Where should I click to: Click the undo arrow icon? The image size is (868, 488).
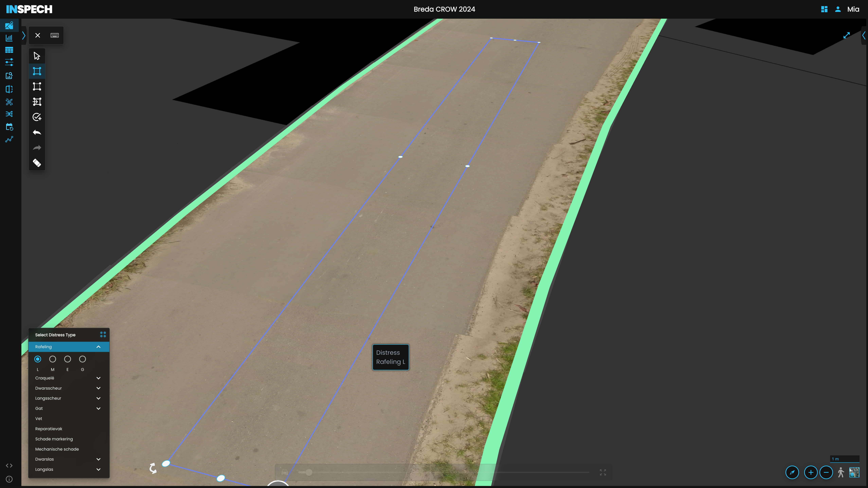(x=37, y=132)
